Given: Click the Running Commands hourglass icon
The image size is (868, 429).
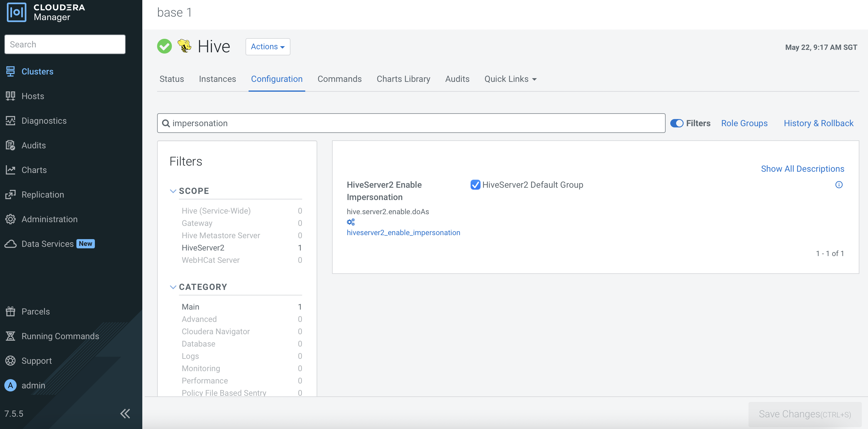Looking at the screenshot, I should coord(10,336).
